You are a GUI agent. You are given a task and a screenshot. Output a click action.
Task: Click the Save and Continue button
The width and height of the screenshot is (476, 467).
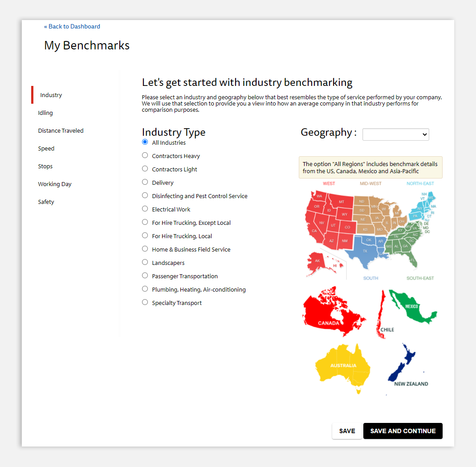pyautogui.click(x=403, y=431)
